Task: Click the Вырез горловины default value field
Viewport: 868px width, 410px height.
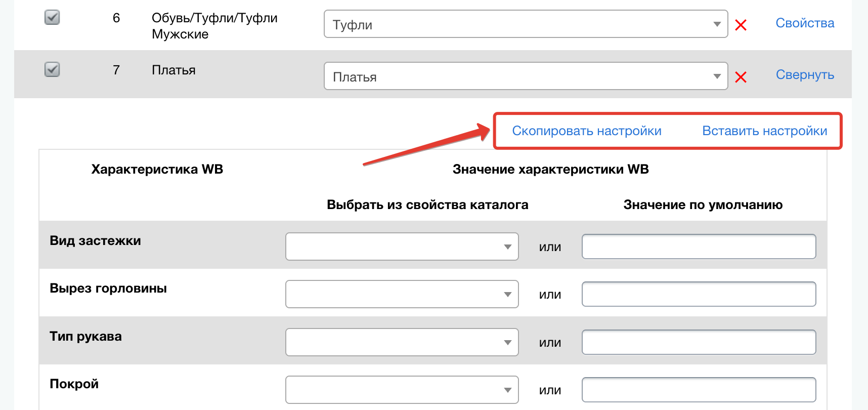Action: click(x=699, y=294)
